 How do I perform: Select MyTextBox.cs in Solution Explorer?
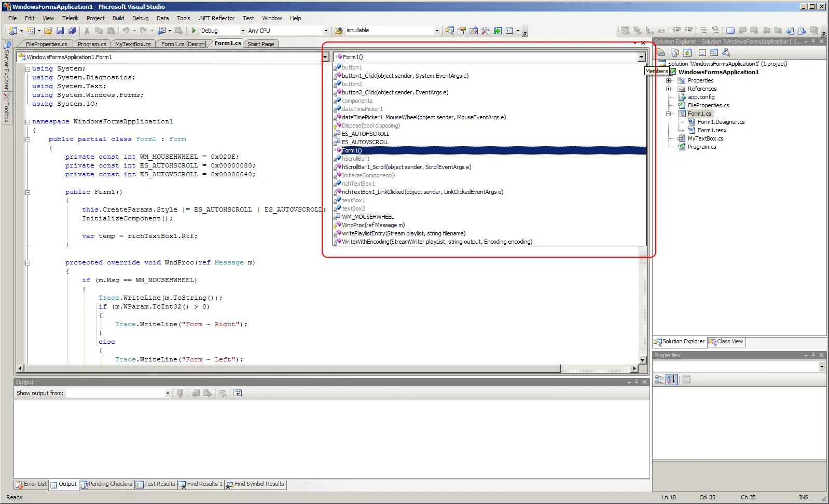(705, 138)
